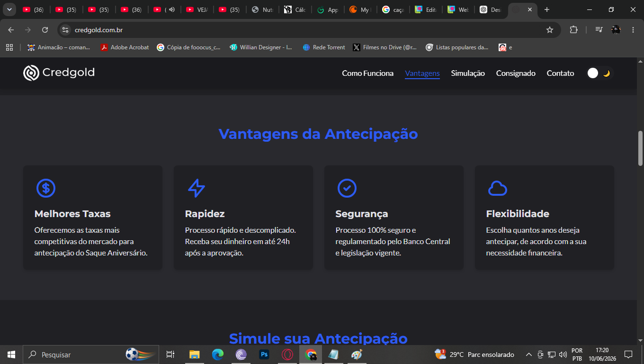Screen dimensions: 644x364
Task: Show hidden system tray icons chevron
Action: tap(529, 354)
